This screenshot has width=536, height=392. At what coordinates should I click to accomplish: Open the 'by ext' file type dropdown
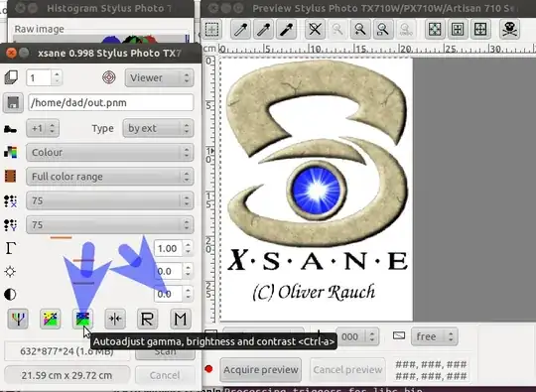(158, 128)
